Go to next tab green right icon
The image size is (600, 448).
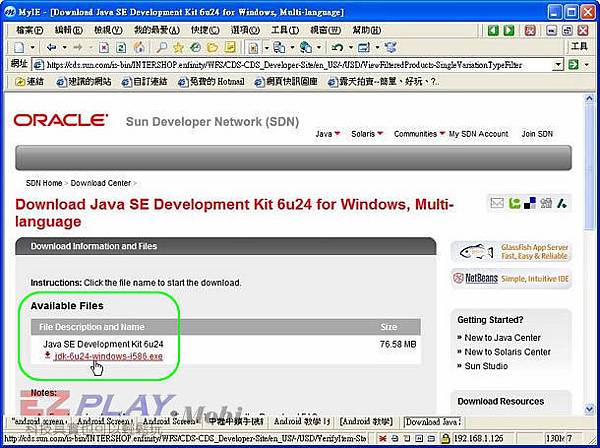pos(509,30)
